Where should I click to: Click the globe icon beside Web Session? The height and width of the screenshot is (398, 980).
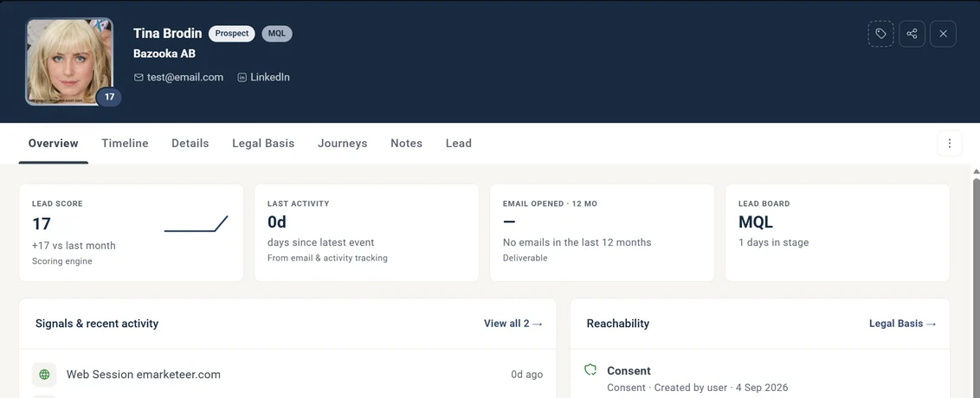tap(44, 375)
